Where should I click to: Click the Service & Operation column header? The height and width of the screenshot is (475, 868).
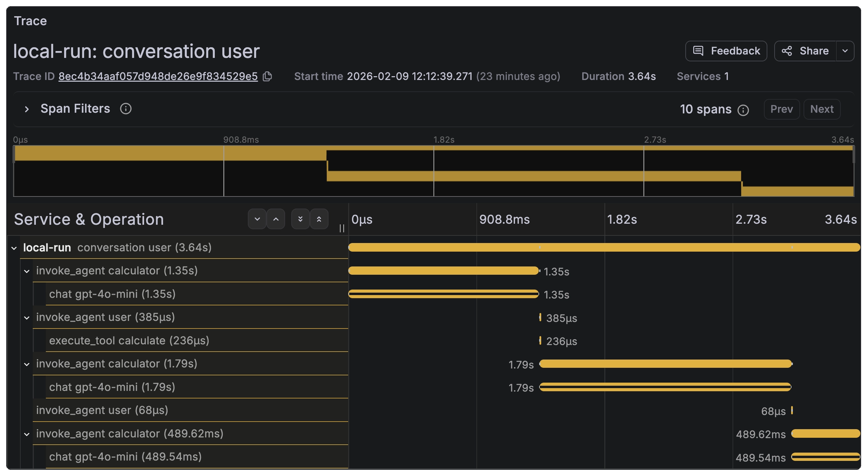click(x=89, y=219)
